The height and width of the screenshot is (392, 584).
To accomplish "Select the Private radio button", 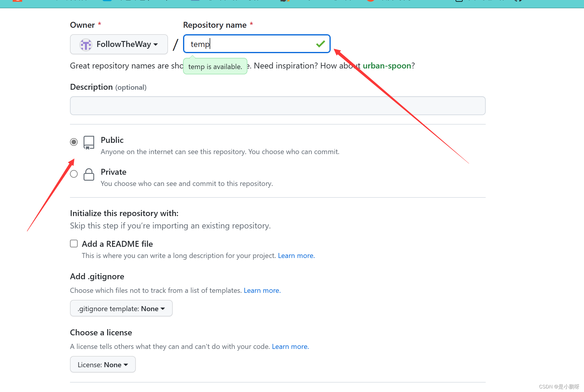I will coord(74,174).
